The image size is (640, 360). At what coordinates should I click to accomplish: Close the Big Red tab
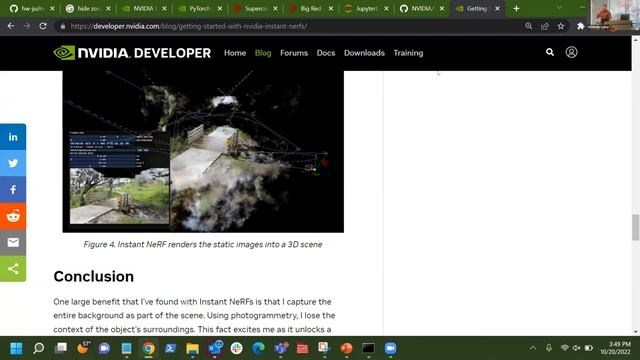click(x=331, y=9)
